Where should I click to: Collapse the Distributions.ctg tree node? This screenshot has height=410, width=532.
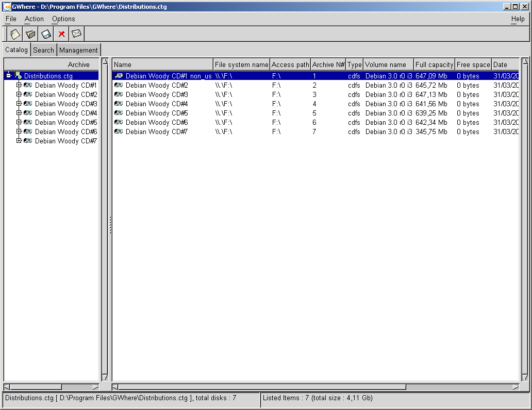9,76
